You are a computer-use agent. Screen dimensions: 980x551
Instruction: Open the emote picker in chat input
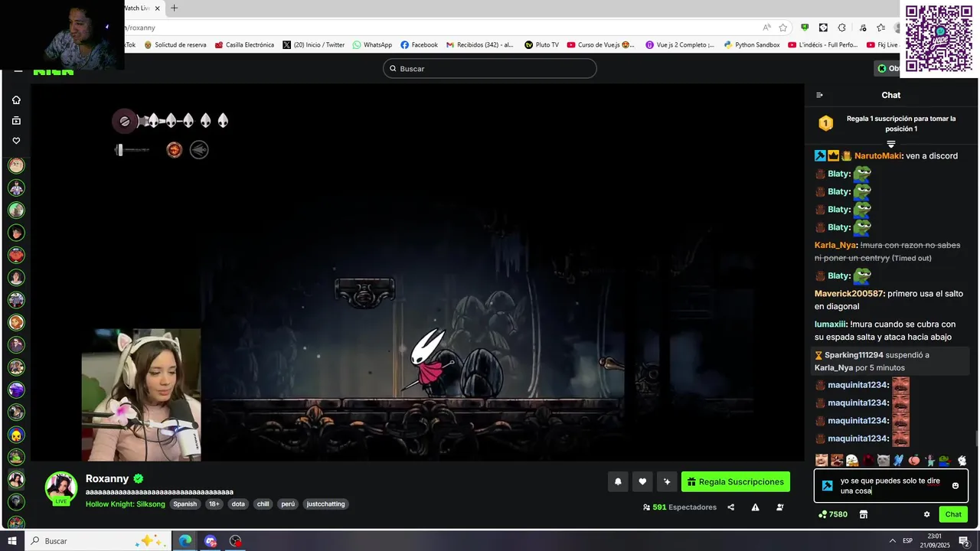pos(955,486)
